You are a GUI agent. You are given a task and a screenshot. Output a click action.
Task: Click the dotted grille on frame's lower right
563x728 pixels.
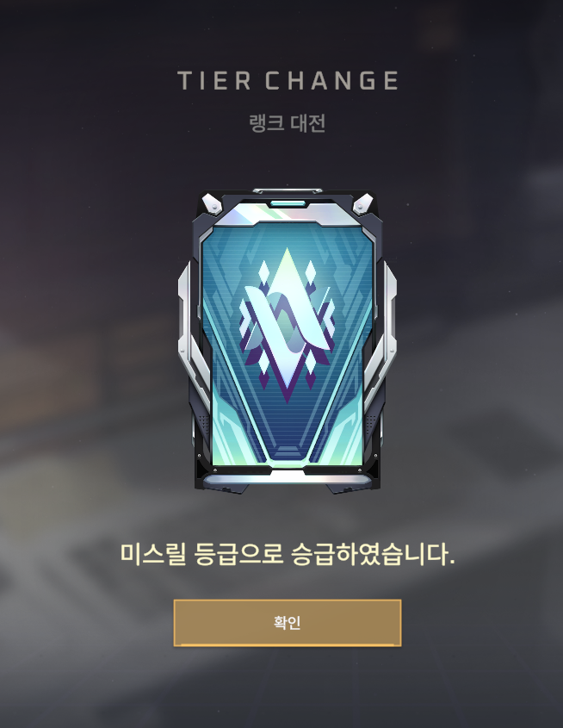[371, 425]
